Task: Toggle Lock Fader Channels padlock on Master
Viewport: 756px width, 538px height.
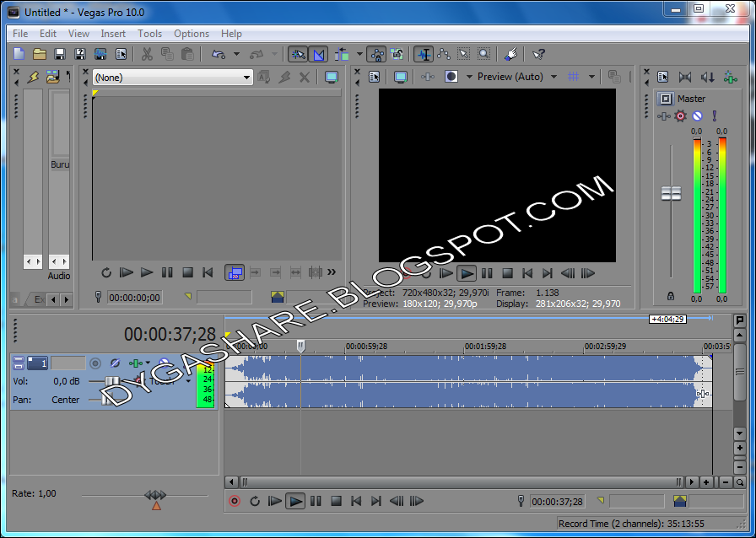Action: pyautogui.click(x=671, y=296)
